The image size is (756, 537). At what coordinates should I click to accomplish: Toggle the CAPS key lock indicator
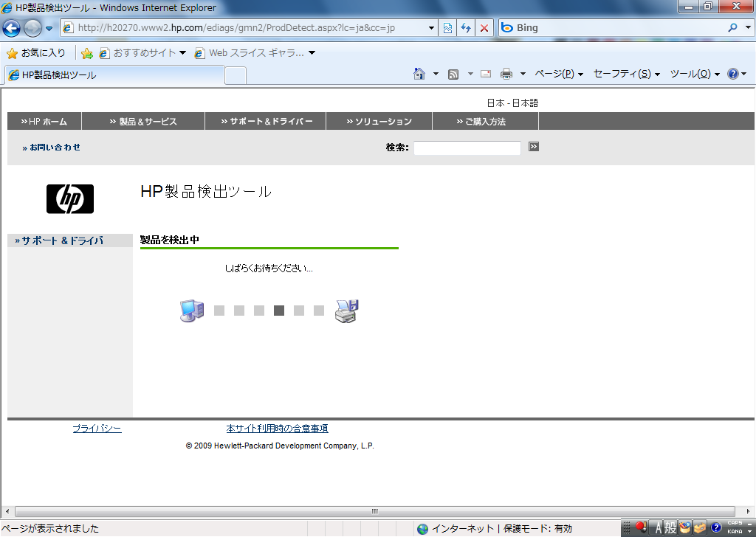click(735, 523)
